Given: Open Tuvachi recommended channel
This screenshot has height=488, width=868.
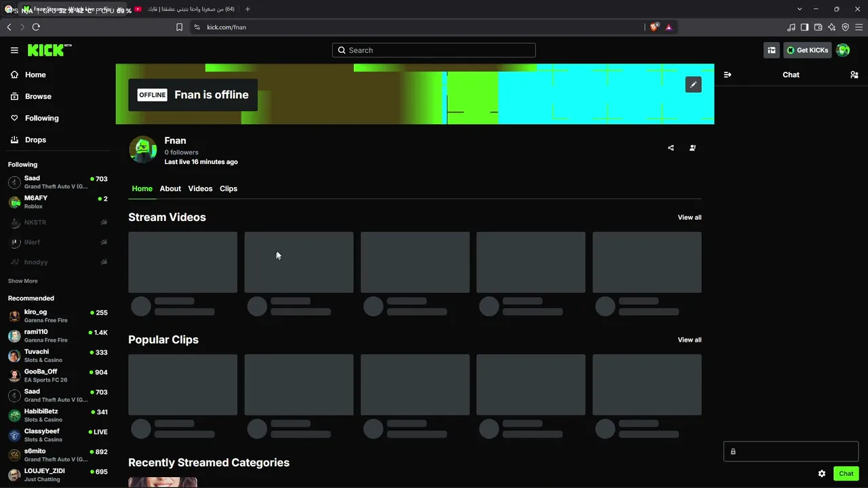Looking at the screenshot, I should coord(58,356).
